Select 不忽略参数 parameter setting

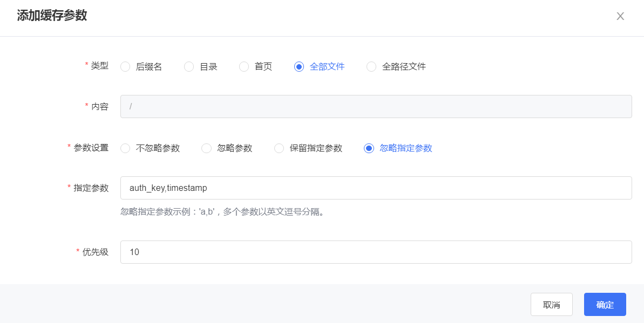tap(125, 148)
